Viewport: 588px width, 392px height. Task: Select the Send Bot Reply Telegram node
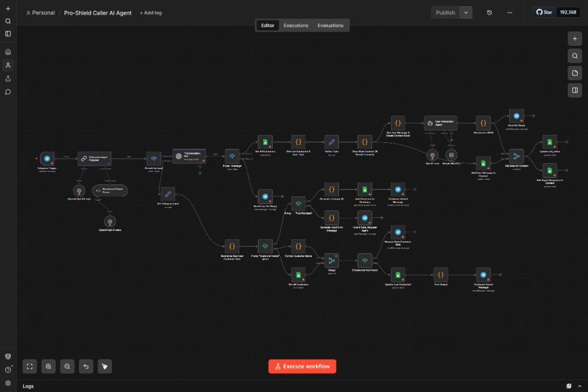click(x=516, y=116)
